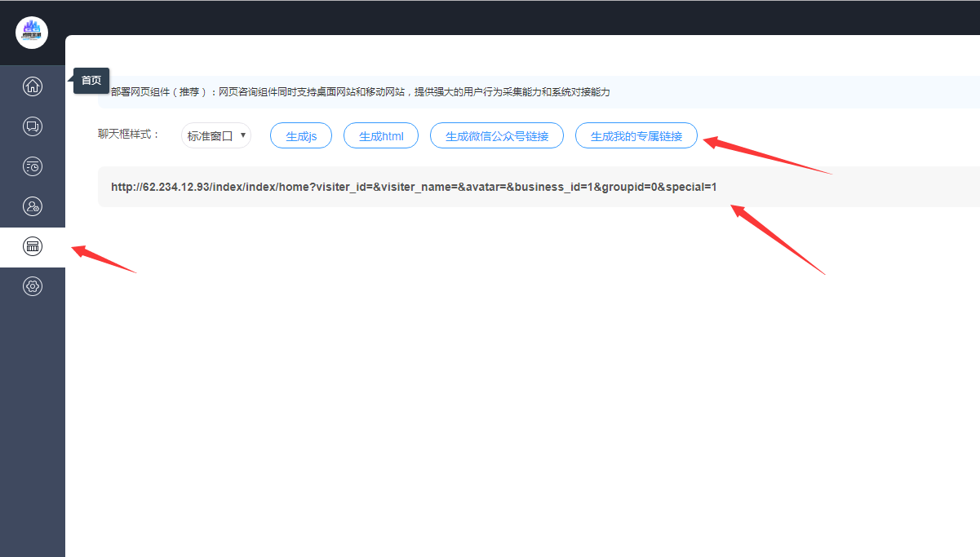
Task: Select the highlighted web component deployment icon
Action: point(33,246)
